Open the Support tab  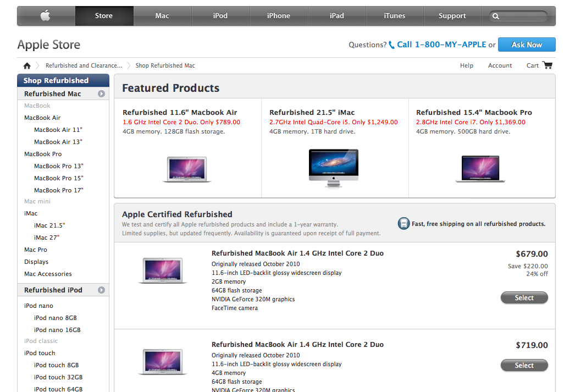pos(452,16)
